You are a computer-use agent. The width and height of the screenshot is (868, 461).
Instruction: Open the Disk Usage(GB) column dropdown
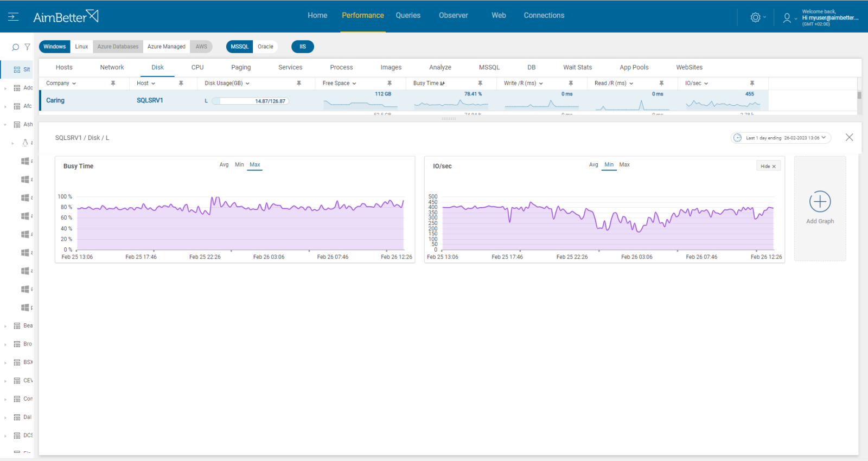coord(247,84)
